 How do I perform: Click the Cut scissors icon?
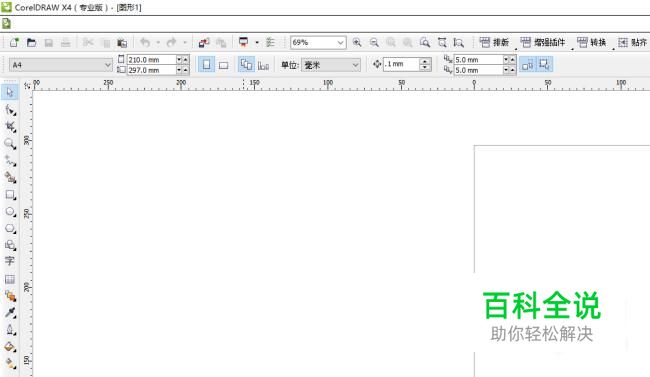tap(88, 42)
